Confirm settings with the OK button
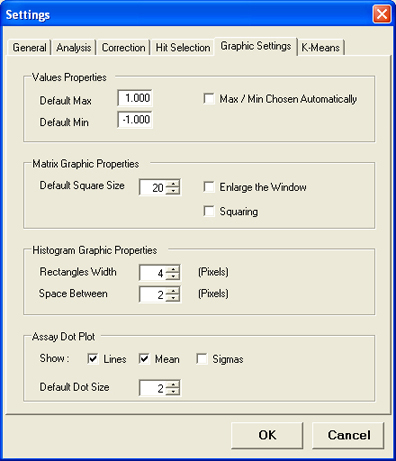Viewport: 396px width, 461px height. 267,435
